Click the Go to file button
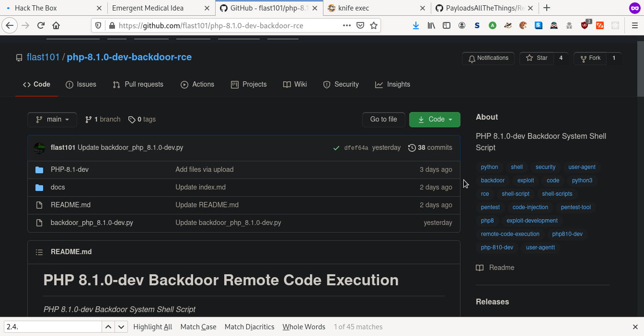 384,120
